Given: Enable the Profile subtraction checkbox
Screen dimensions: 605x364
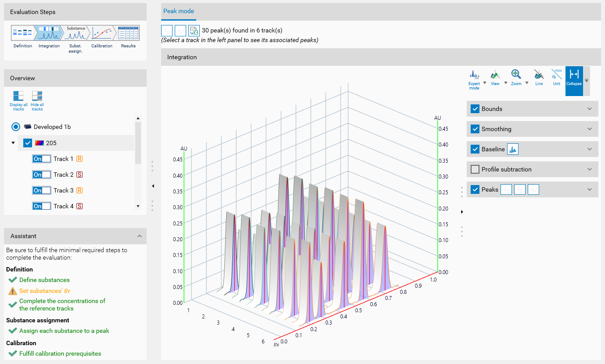Looking at the screenshot, I should [x=475, y=169].
